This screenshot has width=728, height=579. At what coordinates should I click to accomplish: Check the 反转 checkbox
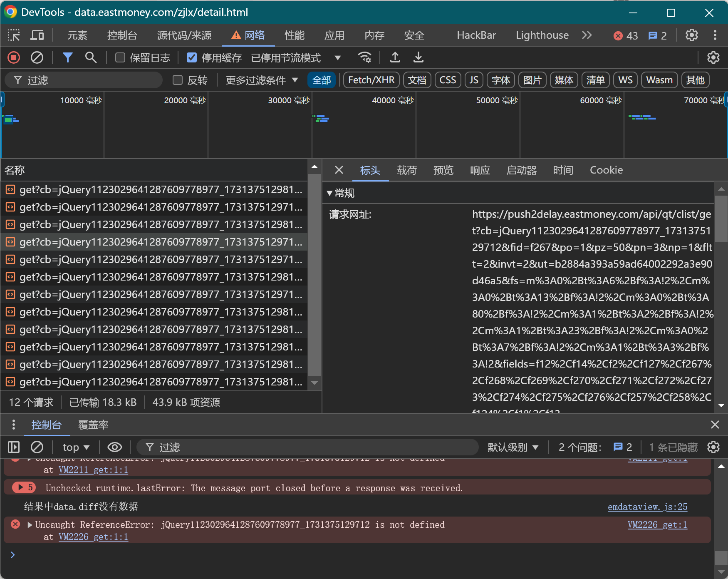(178, 80)
